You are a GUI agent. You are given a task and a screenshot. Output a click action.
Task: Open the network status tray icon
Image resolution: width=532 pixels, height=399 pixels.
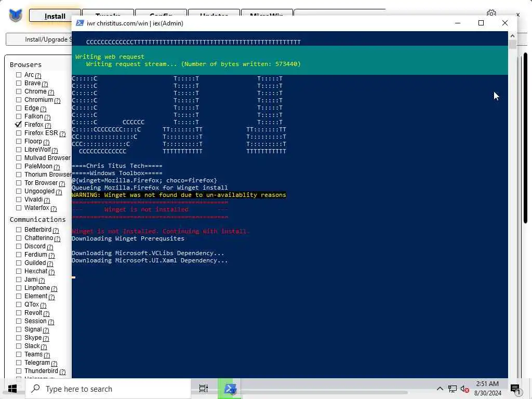[453, 389]
